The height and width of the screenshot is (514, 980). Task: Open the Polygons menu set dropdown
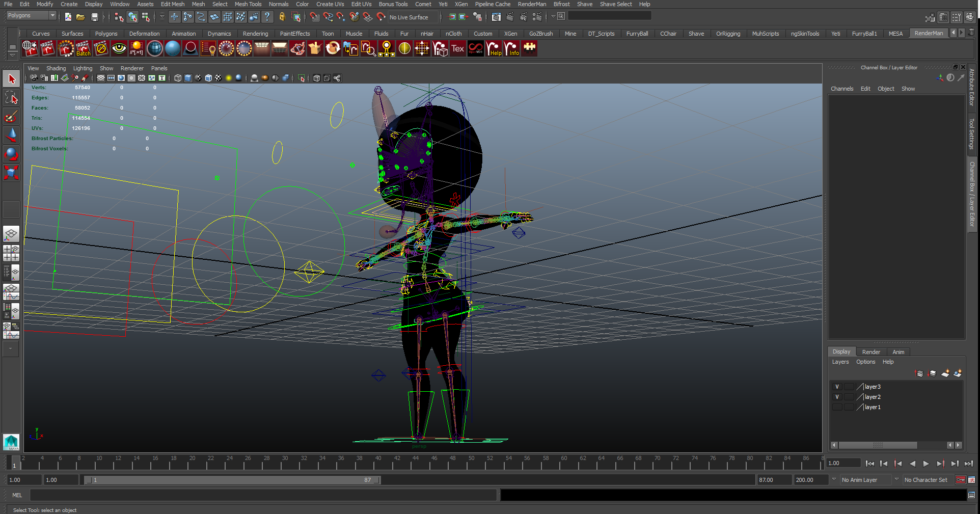[31, 16]
